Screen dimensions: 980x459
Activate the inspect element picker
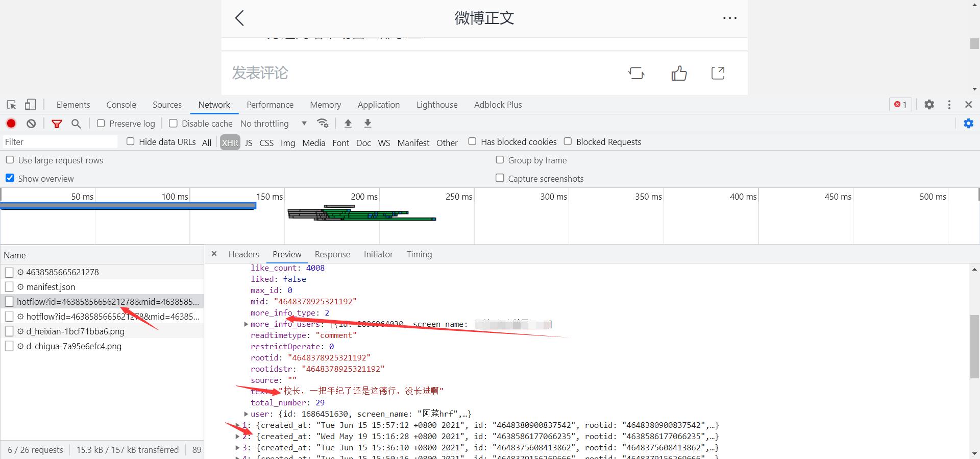click(x=11, y=105)
